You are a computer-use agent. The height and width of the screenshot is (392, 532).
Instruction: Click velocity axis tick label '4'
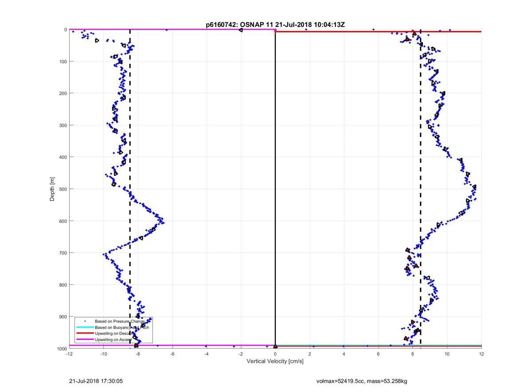pyautogui.click(x=344, y=354)
